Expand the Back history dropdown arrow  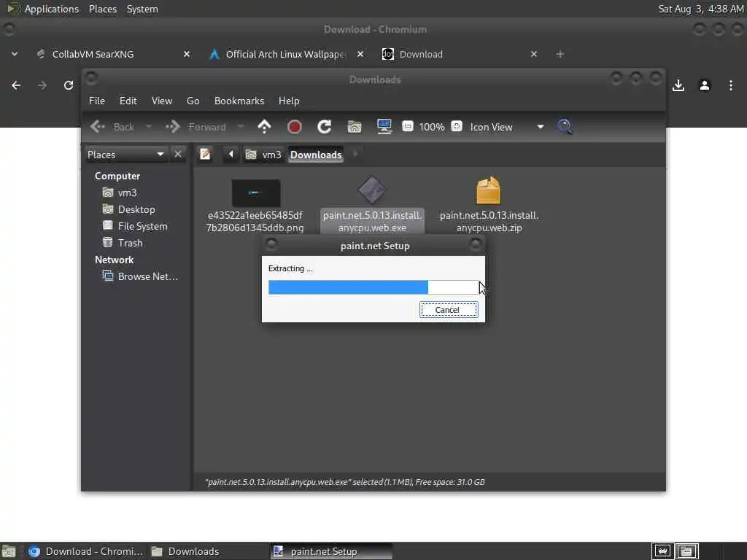(x=148, y=127)
